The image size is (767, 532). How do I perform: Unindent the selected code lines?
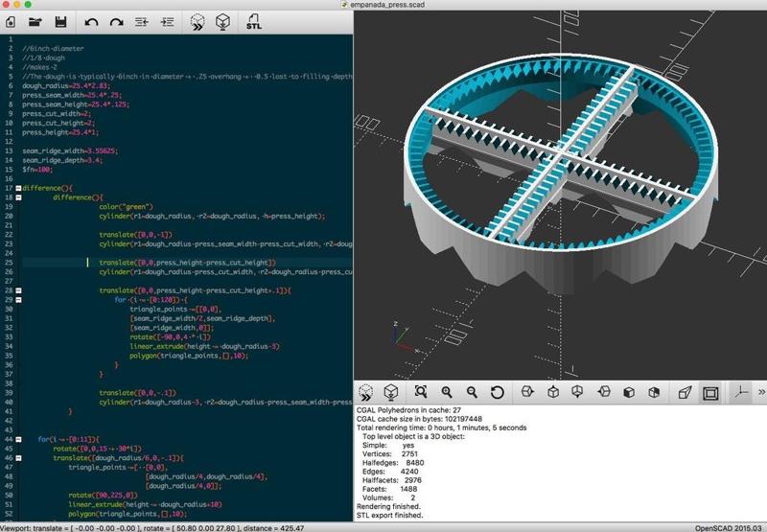coord(142,22)
